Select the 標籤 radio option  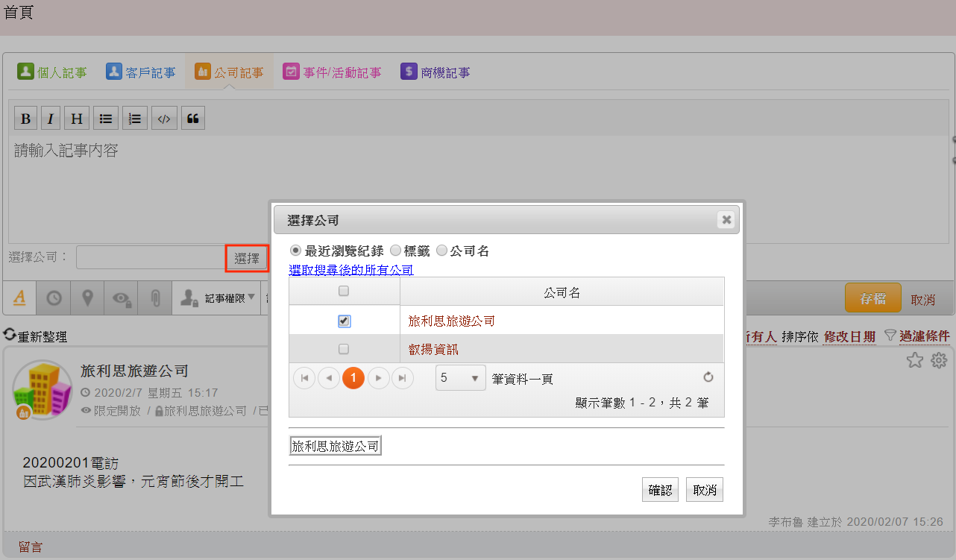(x=396, y=251)
